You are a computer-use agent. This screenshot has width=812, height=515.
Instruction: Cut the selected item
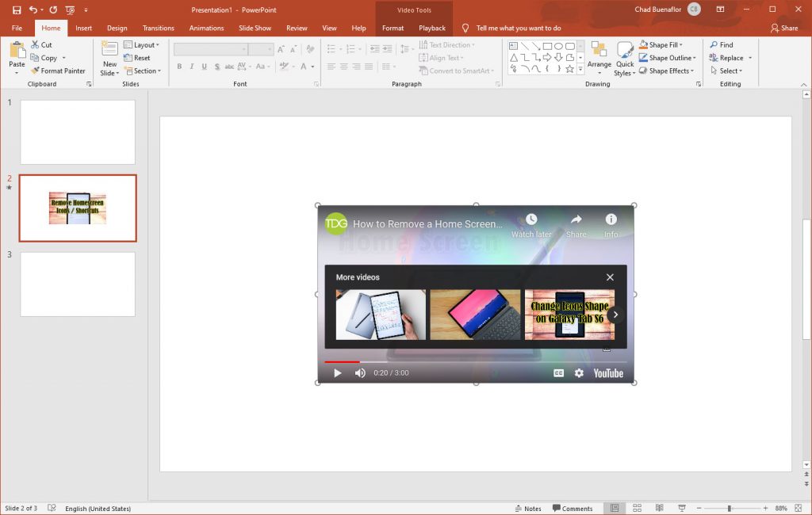pyautogui.click(x=41, y=44)
